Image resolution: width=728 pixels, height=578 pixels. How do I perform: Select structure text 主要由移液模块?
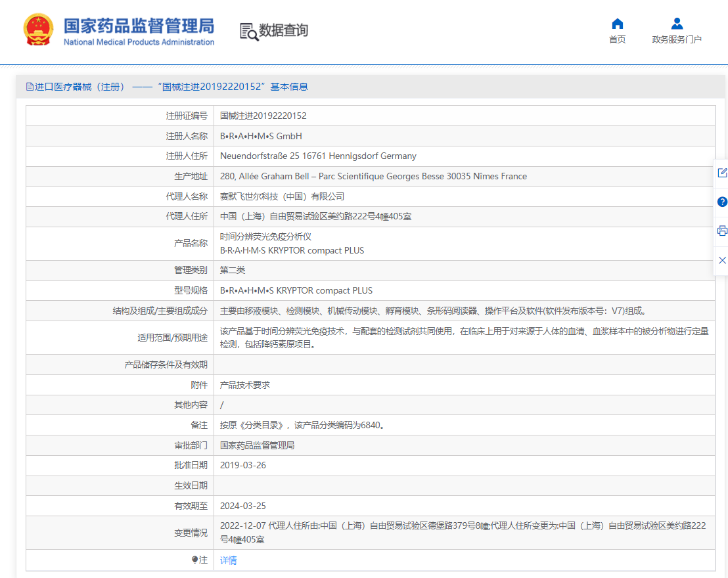pos(433,311)
